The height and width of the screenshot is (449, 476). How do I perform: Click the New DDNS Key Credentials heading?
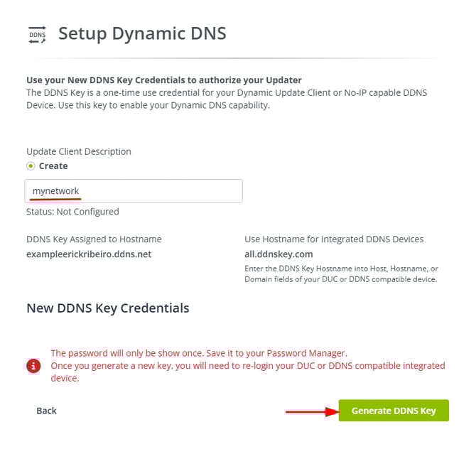click(x=107, y=308)
